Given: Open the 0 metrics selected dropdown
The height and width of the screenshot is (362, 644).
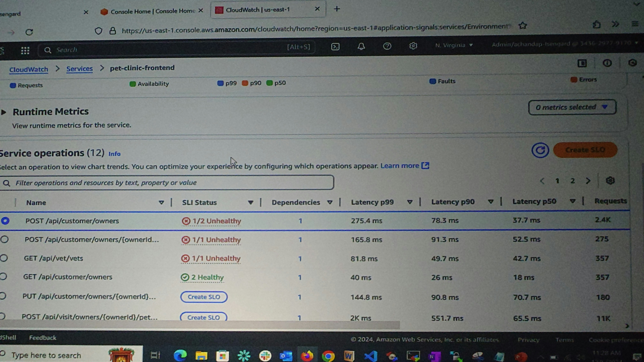Looking at the screenshot, I should point(572,107).
